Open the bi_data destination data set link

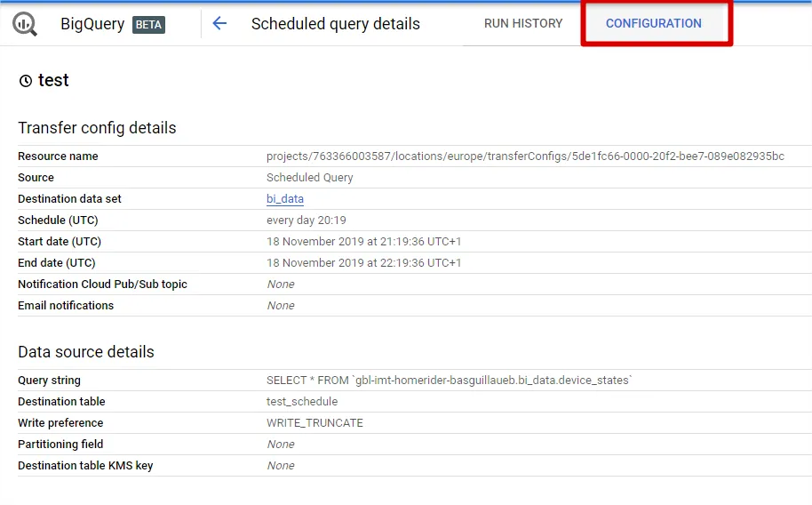[285, 199]
